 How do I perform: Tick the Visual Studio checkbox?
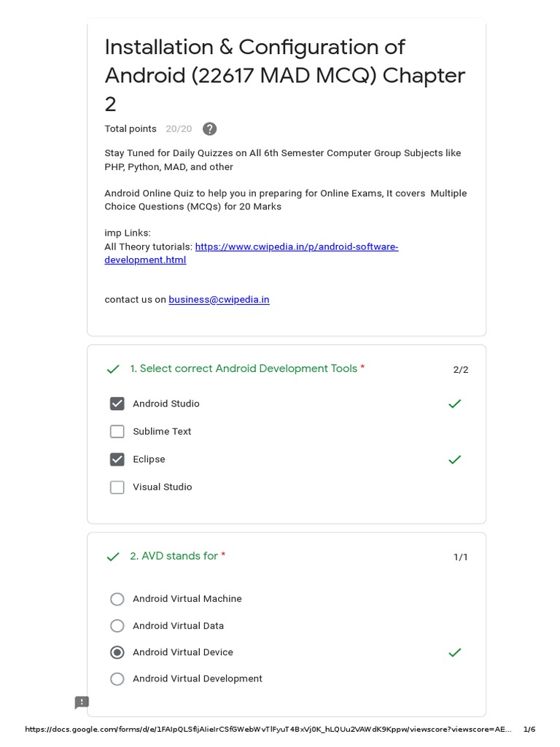(x=117, y=487)
